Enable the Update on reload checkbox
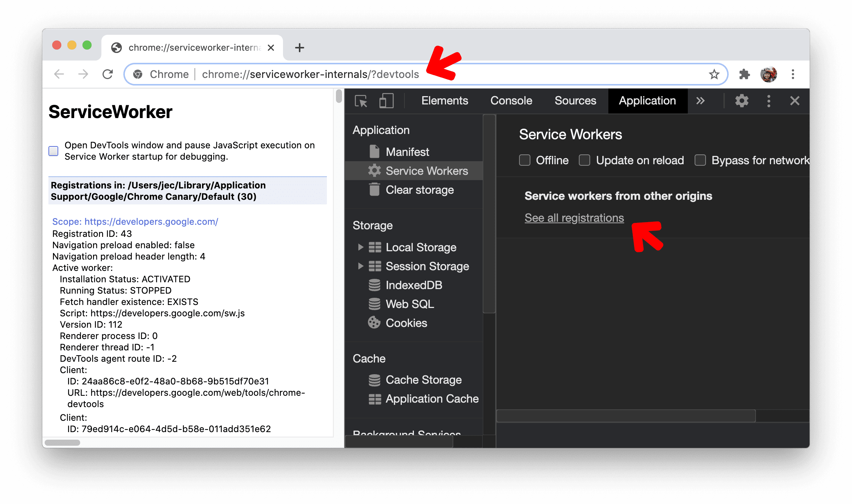The image size is (852, 504). coord(584,160)
